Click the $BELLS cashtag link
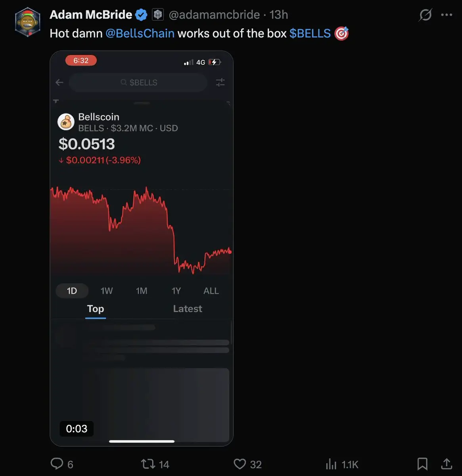Image resolution: width=462 pixels, height=476 pixels. click(x=310, y=33)
